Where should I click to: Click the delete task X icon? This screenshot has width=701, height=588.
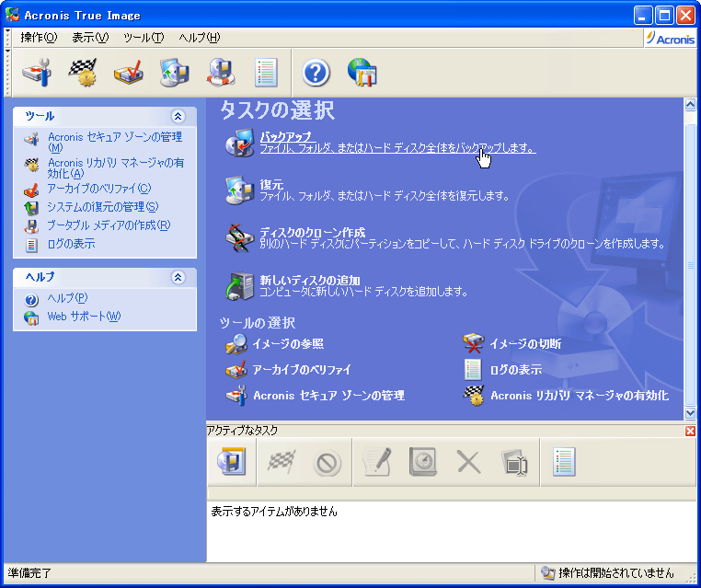point(469,462)
